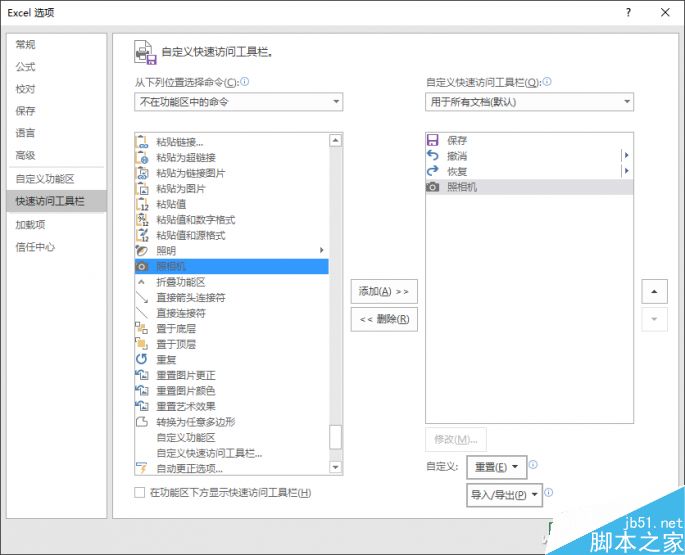Click the 置于顶层 bring-to-front icon
685x555 pixels.
[142, 344]
